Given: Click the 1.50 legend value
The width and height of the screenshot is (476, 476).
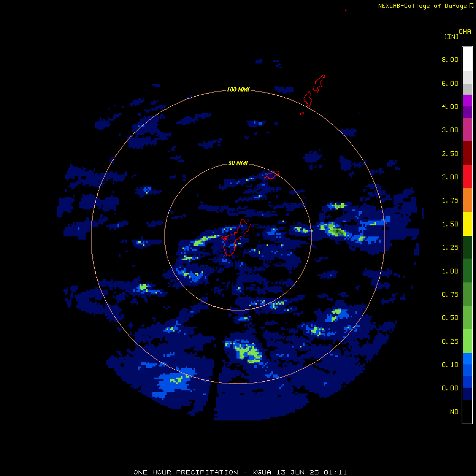Looking at the screenshot, I should 450,224.
